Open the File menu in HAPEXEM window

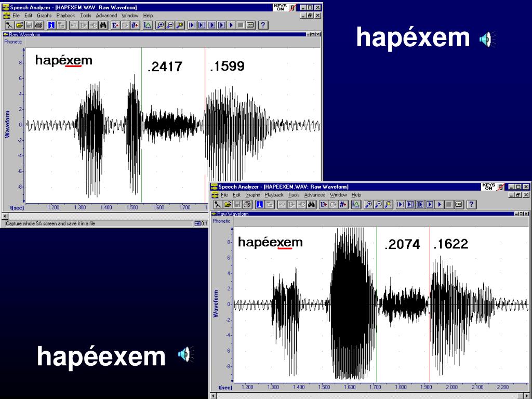tap(16, 16)
